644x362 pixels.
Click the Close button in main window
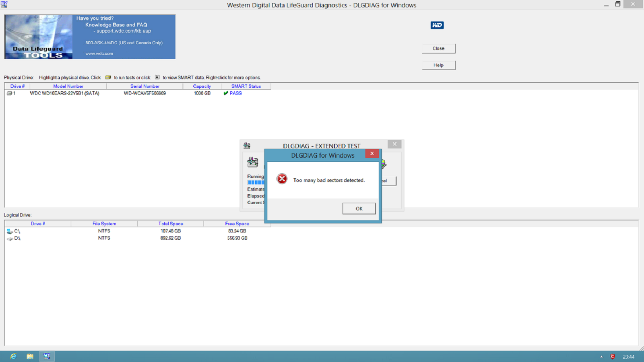[439, 49]
